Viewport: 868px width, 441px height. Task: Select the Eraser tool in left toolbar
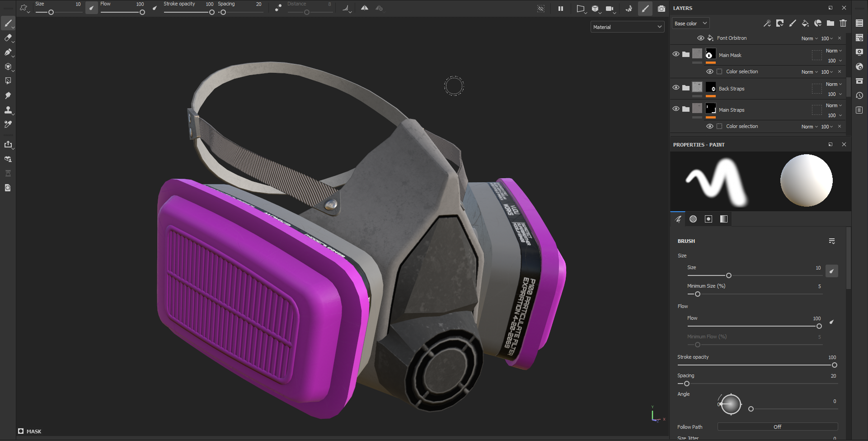[x=8, y=38]
